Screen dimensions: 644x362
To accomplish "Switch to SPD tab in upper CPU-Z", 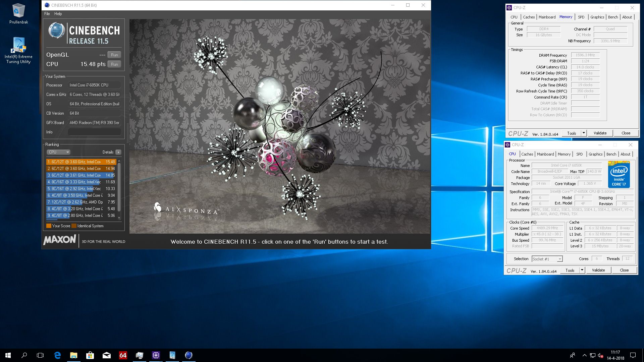I will point(581,17).
